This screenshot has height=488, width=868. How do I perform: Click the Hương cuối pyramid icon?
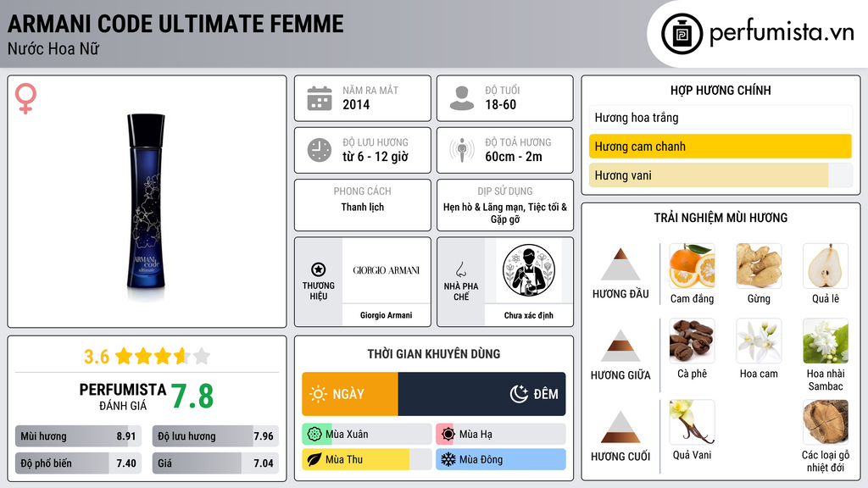pos(620,427)
